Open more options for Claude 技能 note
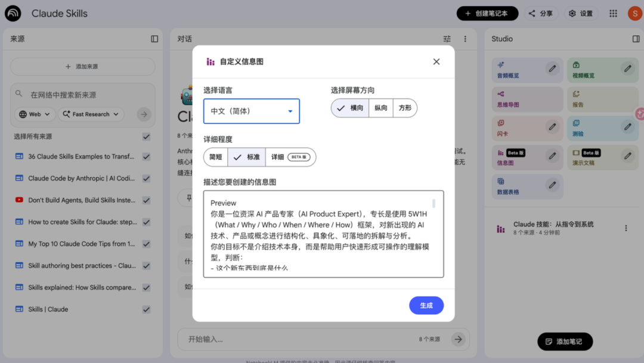The image size is (644, 363). click(626, 228)
